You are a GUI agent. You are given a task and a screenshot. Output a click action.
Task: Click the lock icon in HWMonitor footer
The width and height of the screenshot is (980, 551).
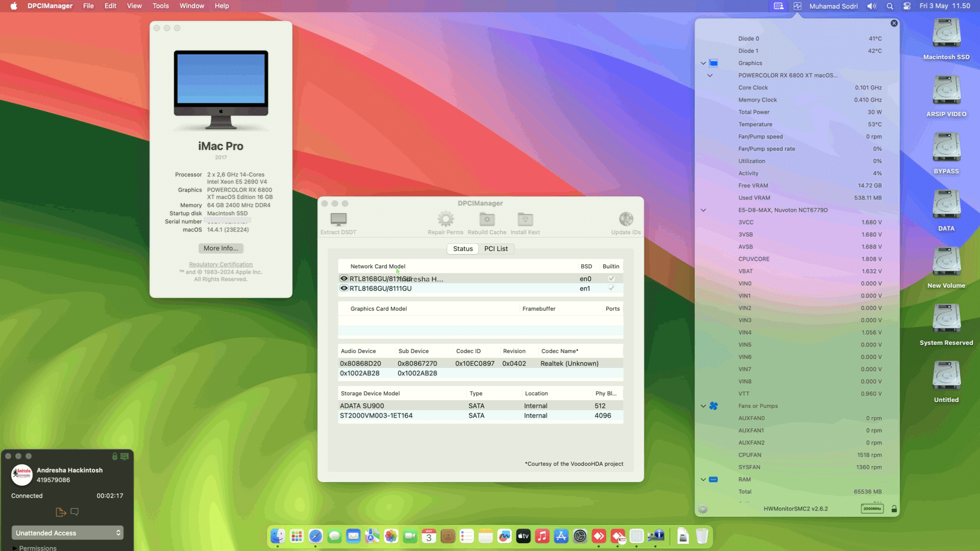894,509
